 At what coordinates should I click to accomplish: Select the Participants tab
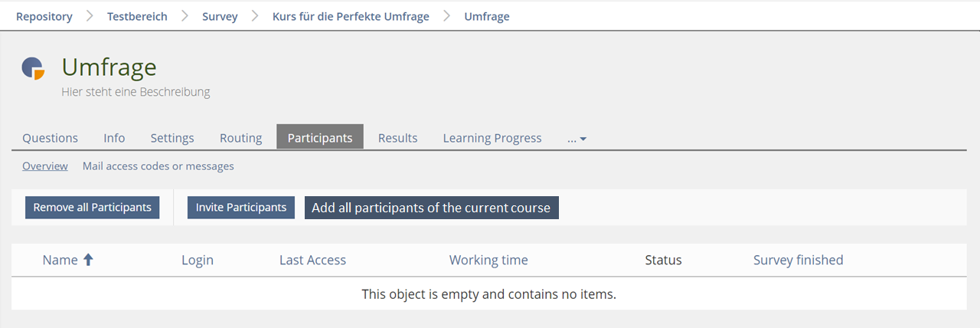coord(320,138)
